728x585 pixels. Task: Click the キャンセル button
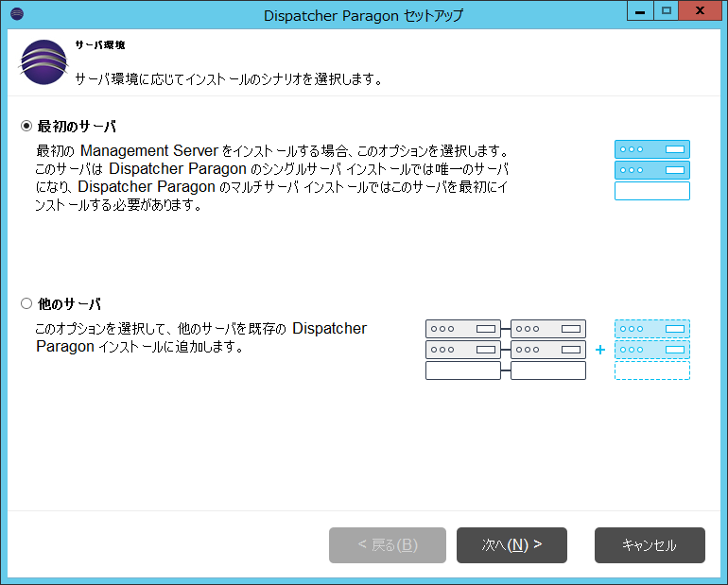[x=650, y=544]
